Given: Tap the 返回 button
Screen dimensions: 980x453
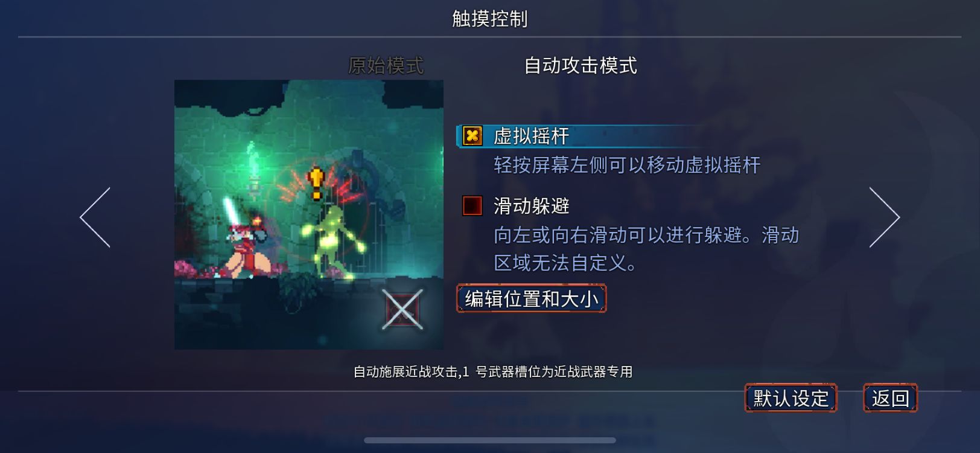Looking at the screenshot, I should [x=891, y=399].
